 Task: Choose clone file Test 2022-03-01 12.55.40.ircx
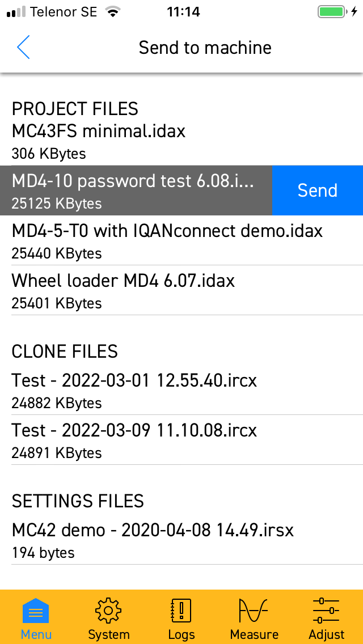181,390
